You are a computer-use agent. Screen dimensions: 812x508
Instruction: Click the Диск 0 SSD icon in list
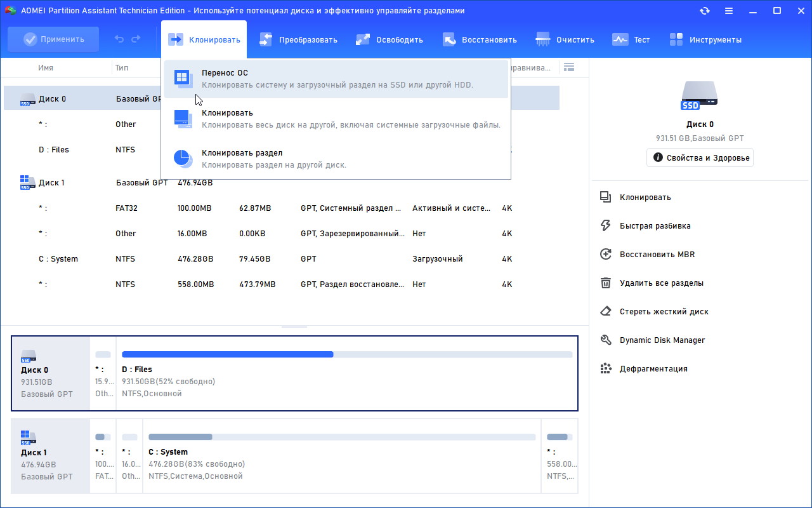28,99
